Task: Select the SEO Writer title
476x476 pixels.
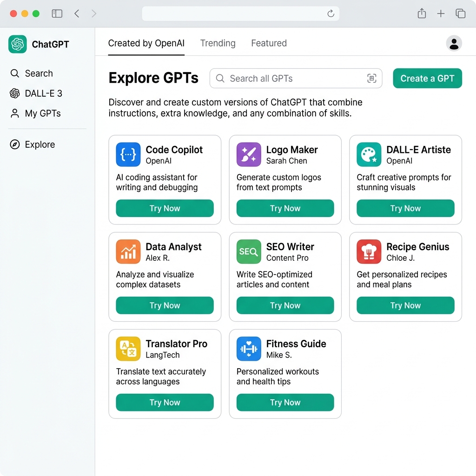Action: click(290, 247)
